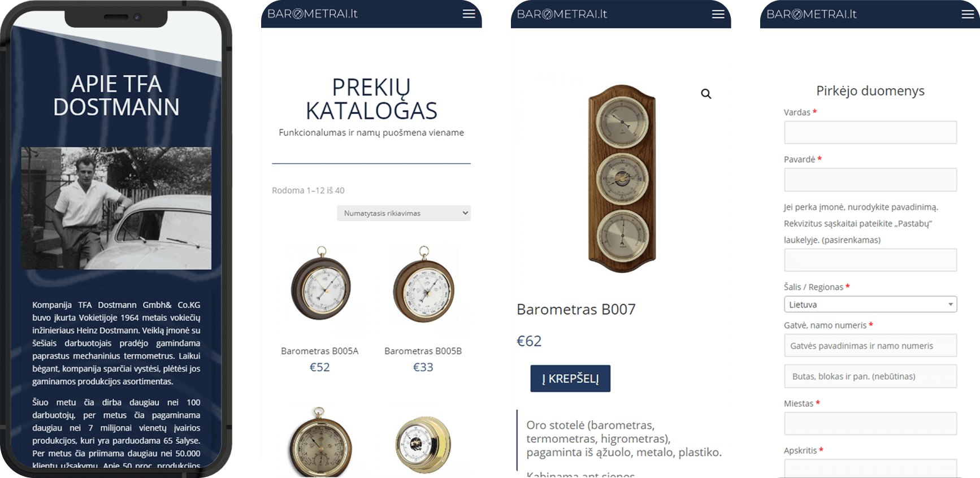Click BAROMETRAI.lt logo on product screen

tap(562, 14)
